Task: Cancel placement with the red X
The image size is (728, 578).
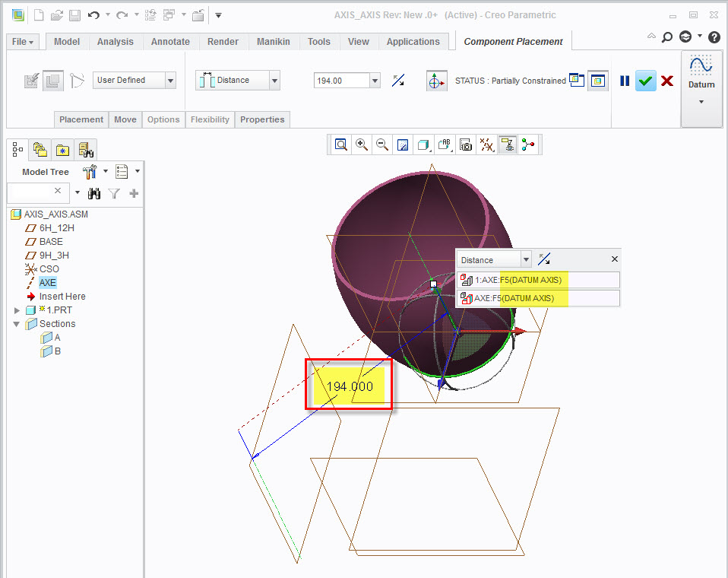Action: tap(667, 81)
